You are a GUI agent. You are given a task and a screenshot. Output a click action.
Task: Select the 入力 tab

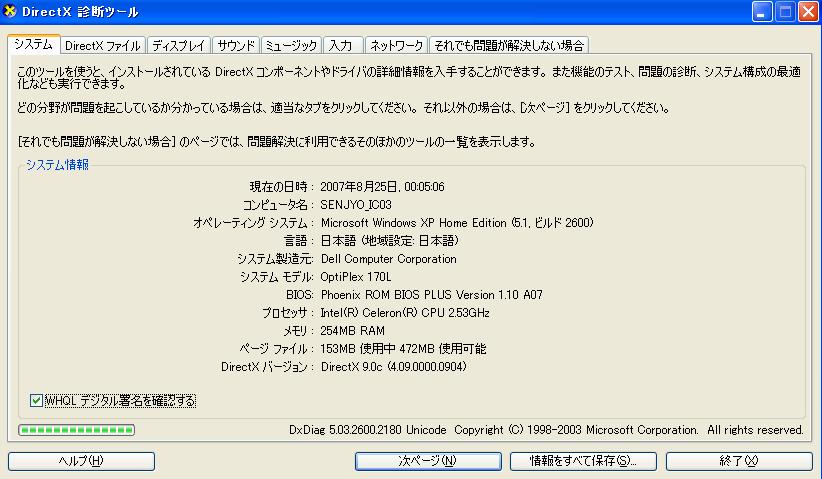pyautogui.click(x=343, y=46)
